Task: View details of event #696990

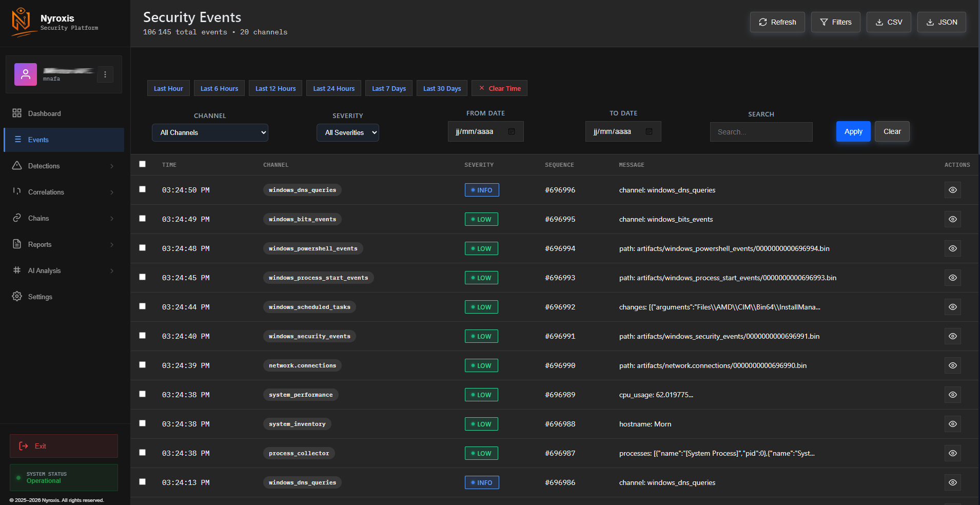Action: tap(953, 365)
